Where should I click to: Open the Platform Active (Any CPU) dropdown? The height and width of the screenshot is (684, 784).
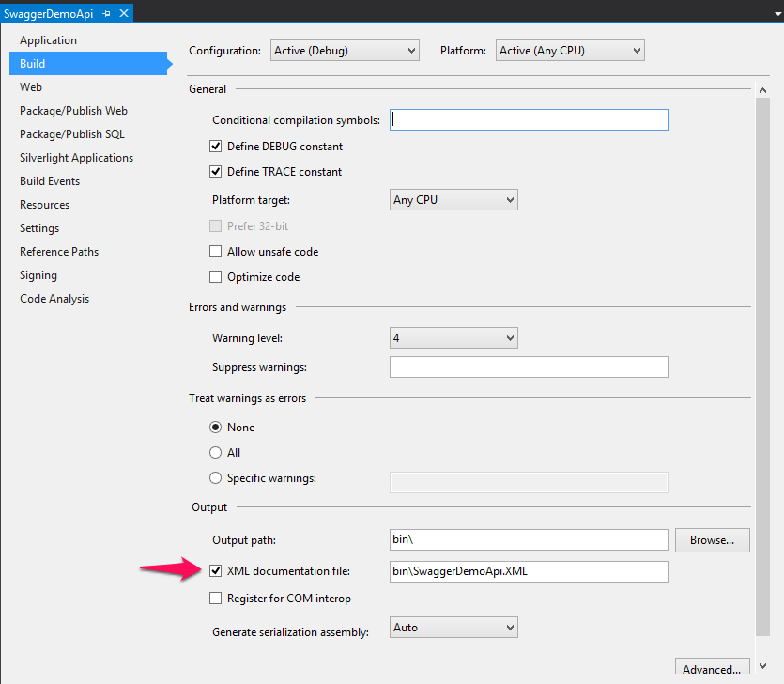click(x=570, y=51)
